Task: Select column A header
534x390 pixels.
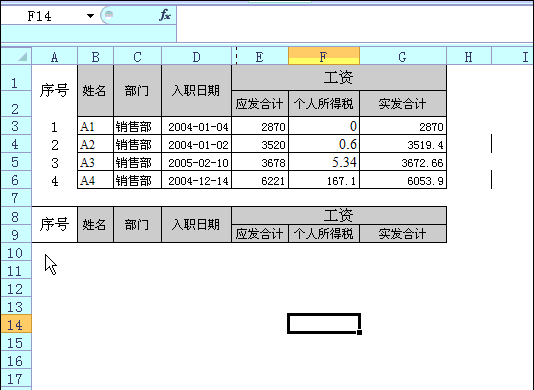Action: coord(54,57)
